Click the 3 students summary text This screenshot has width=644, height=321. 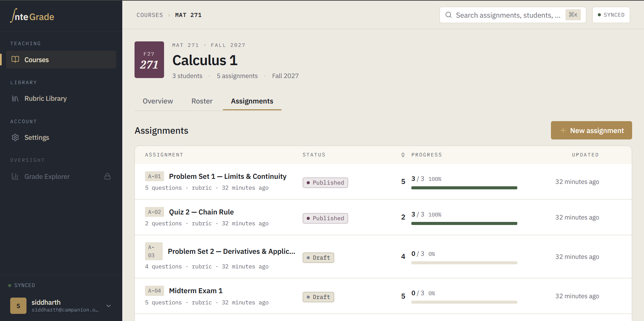pos(187,76)
